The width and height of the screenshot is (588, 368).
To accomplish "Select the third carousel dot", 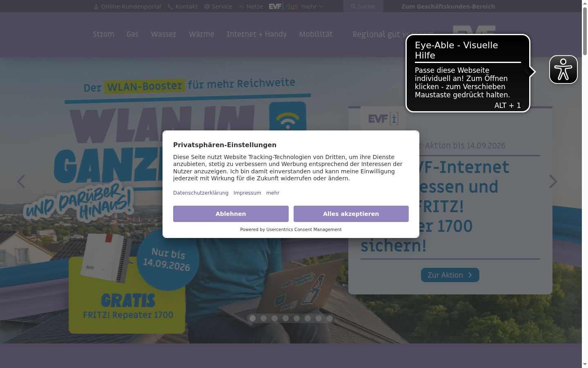I will [274, 318].
